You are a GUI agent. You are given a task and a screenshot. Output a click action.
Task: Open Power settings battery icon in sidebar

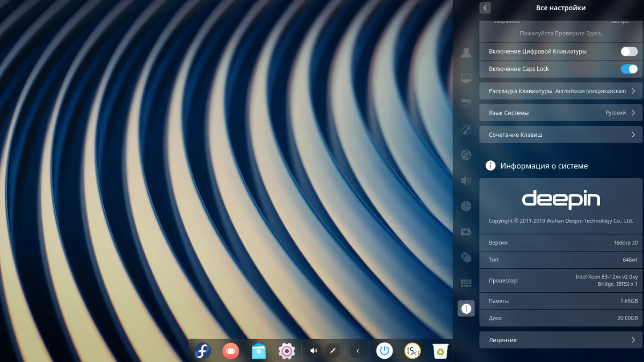tap(466, 232)
